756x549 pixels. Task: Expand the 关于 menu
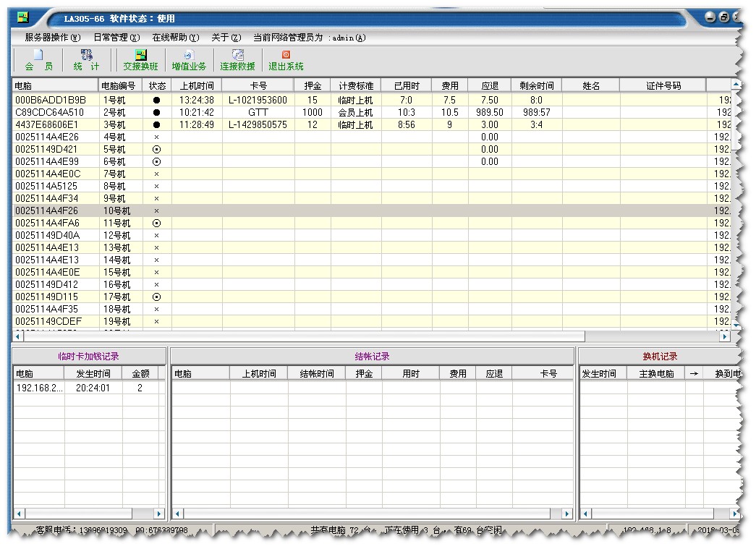(226, 38)
